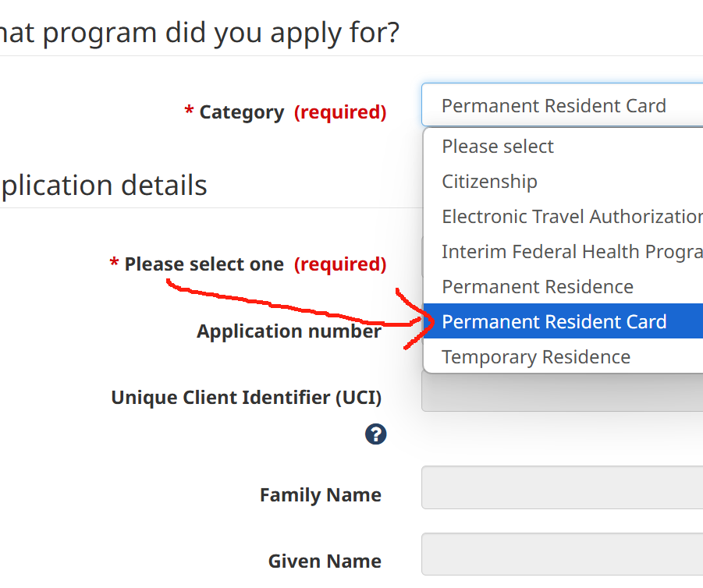Image resolution: width=703 pixels, height=588 pixels.
Task: Click the Category field label
Action: click(x=241, y=112)
